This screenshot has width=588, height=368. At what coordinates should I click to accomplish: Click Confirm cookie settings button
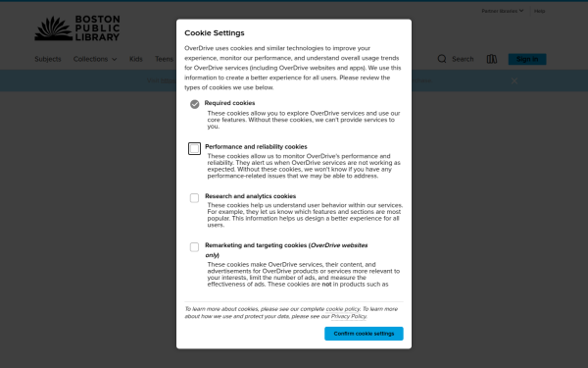pos(364,334)
